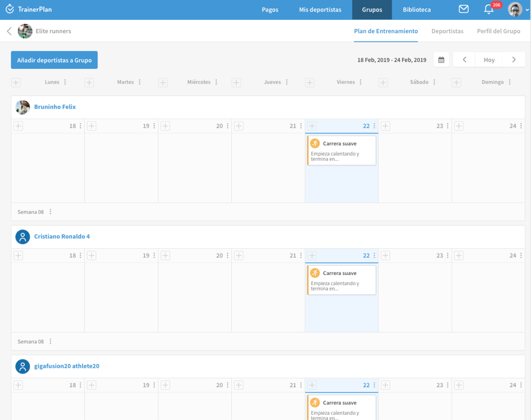Image resolution: width=531 pixels, height=420 pixels.
Task: Open Domingo column options menu
Action: coord(510,82)
